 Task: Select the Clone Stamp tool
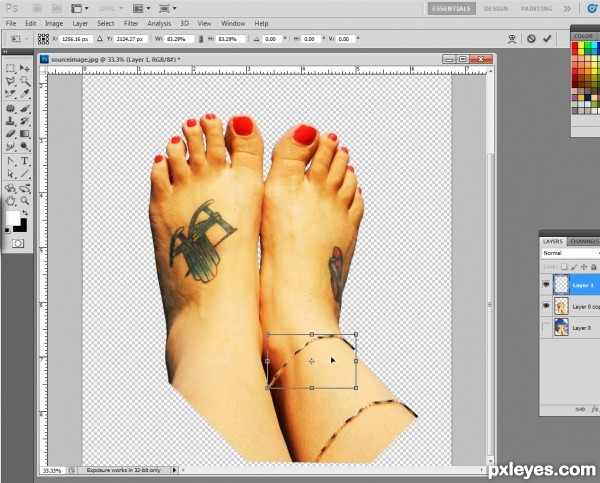10,121
